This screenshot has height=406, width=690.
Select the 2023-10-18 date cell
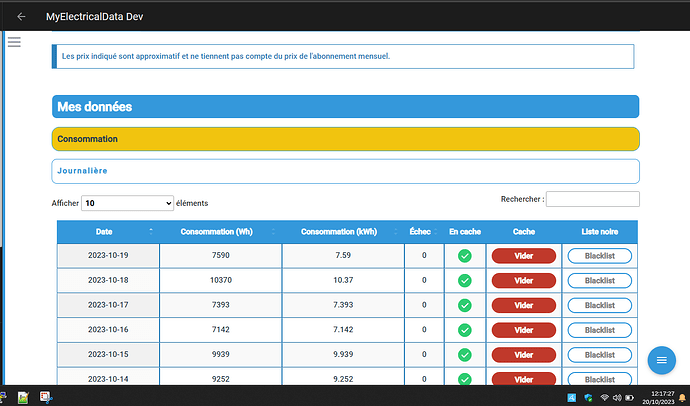(108, 280)
